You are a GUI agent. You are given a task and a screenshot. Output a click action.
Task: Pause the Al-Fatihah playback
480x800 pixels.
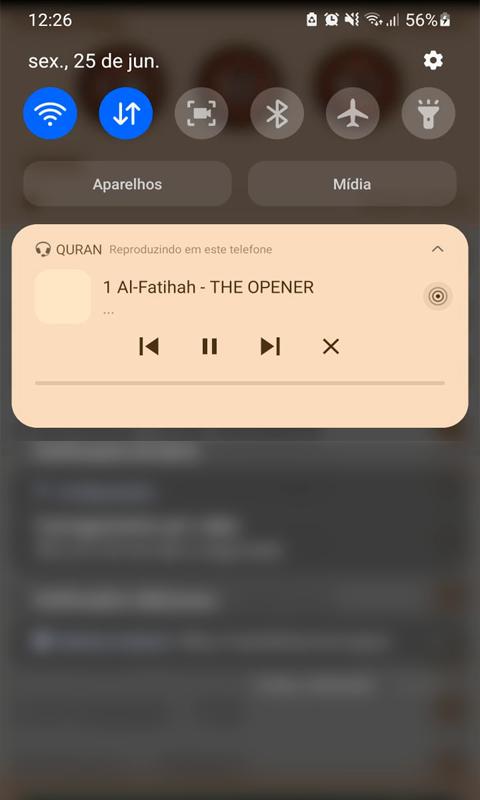210,347
